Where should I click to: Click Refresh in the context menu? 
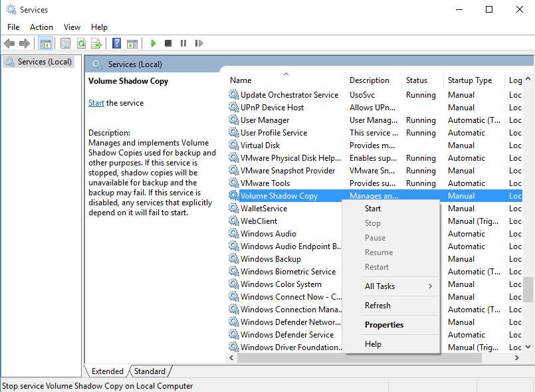[x=377, y=306]
